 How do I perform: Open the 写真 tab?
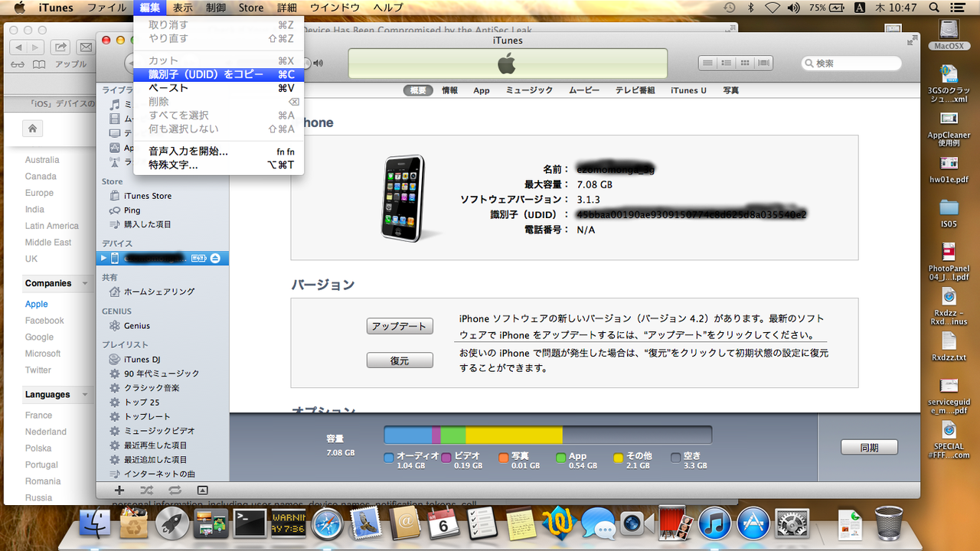coord(731,90)
